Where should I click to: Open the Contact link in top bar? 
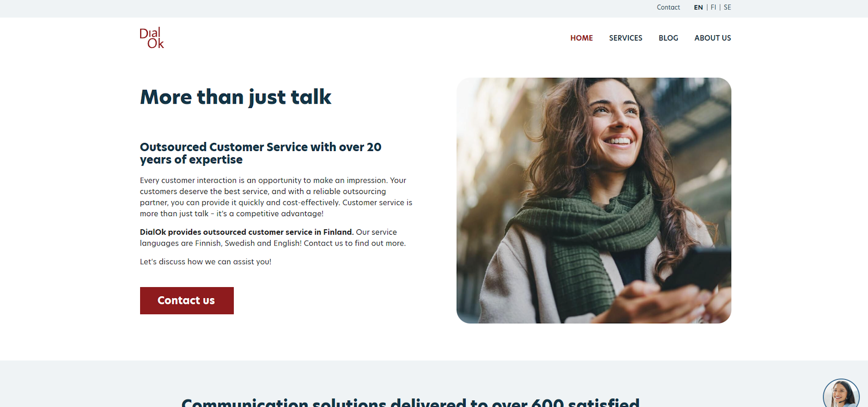(x=668, y=7)
